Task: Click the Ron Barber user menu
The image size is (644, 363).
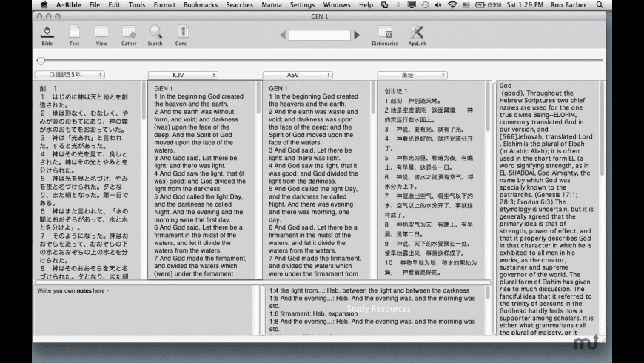Action: pos(568,5)
